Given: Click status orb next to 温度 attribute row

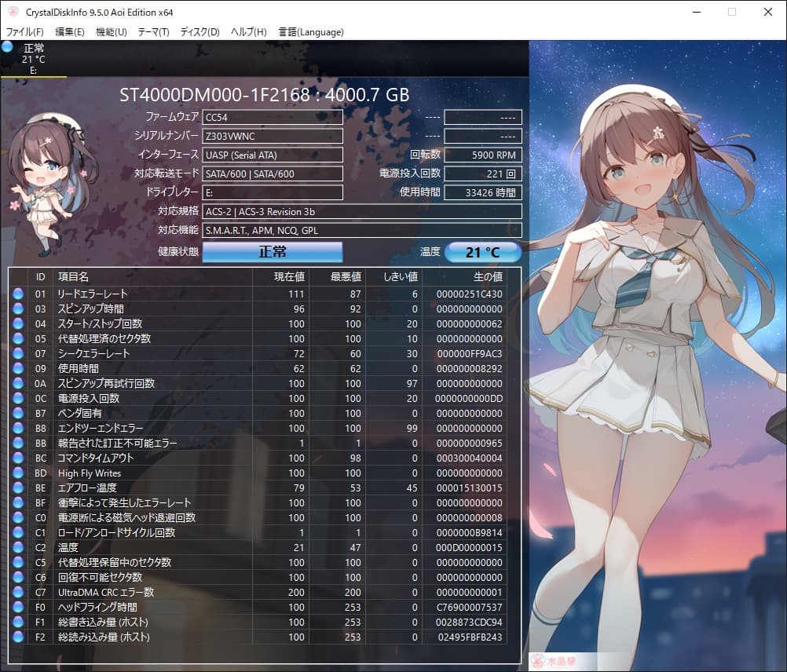Looking at the screenshot, I should tap(18, 547).
